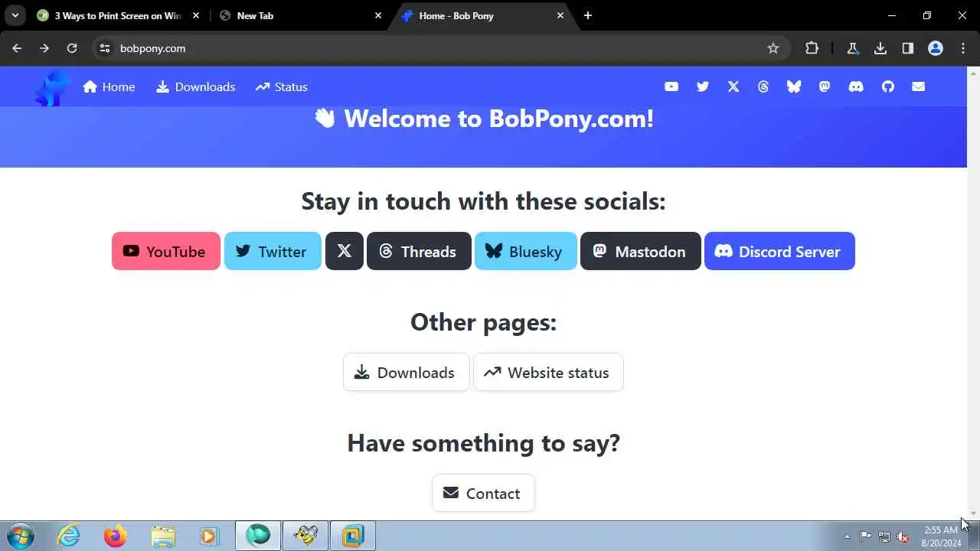The image size is (980, 551).
Task: Launch Internet Explorer from taskbar
Action: coord(69,536)
